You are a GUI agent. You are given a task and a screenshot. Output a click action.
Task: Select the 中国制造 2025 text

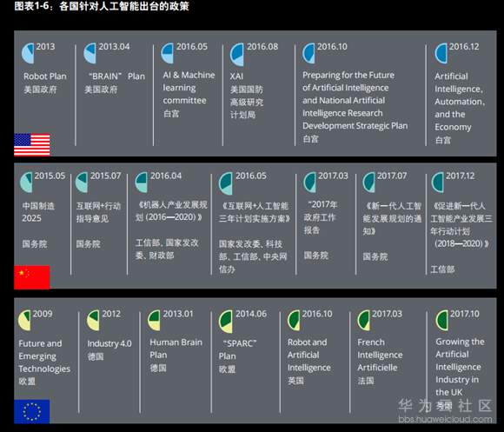click(x=38, y=212)
